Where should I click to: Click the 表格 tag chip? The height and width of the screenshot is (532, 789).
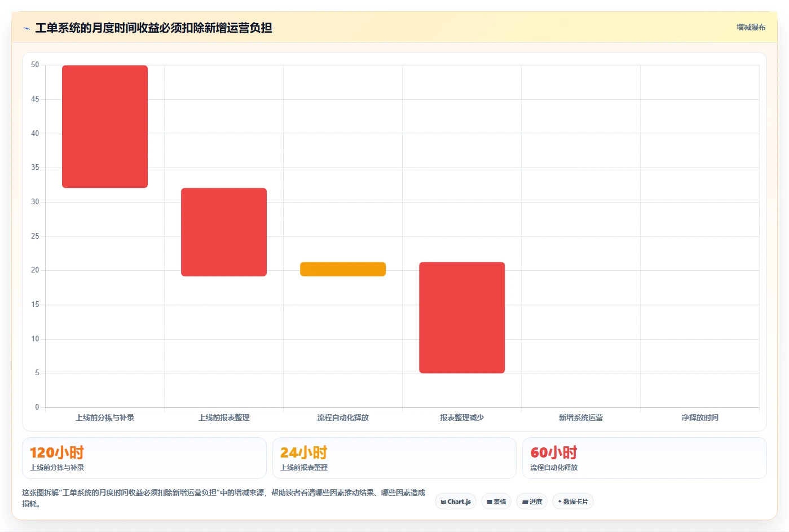[x=496, y=502]
